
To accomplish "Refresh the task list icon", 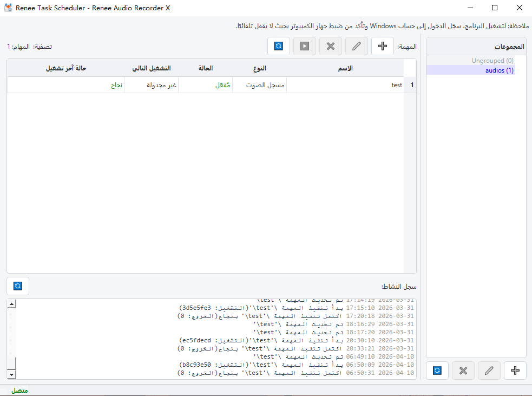I will point(279,46).
